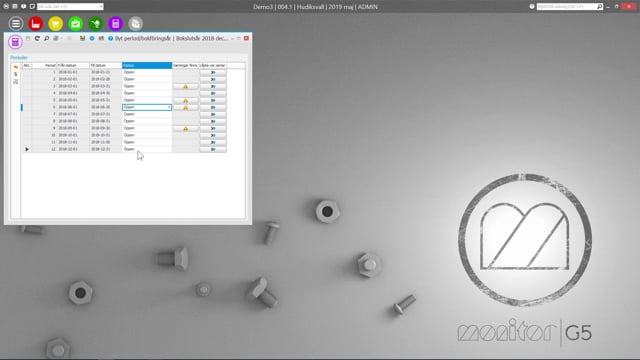Viewport: 640px width, 360px height.
Task: Open the program search dropdown in title bar
Action: [70, 7]
